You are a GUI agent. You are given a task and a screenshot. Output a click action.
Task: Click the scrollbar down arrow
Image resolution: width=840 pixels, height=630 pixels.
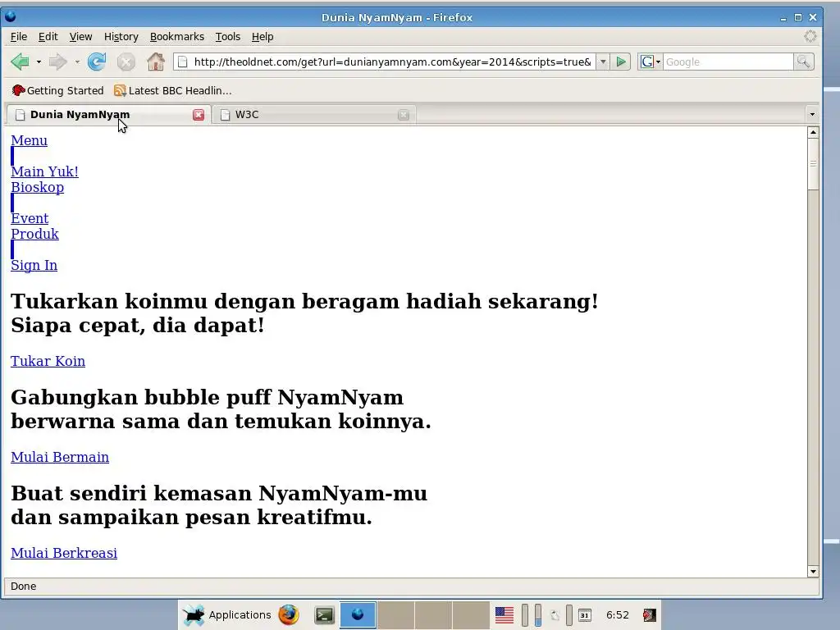pyautogui.click(x=813, y=571)
